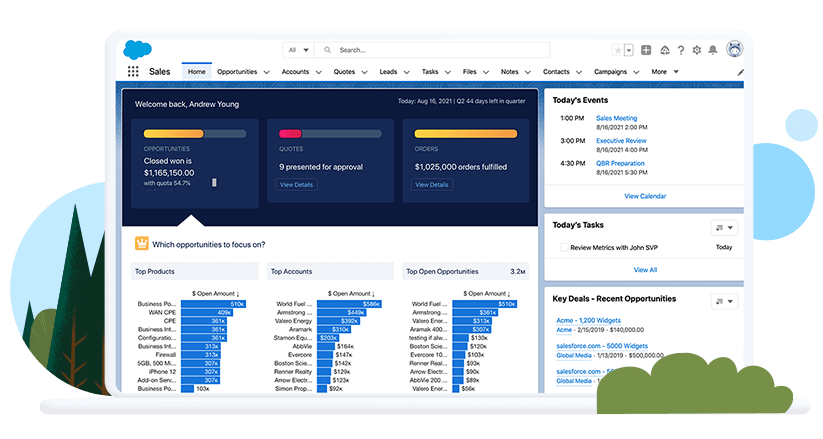
Task: Open the App Launcher grid icon
Action: pos(133,72)
